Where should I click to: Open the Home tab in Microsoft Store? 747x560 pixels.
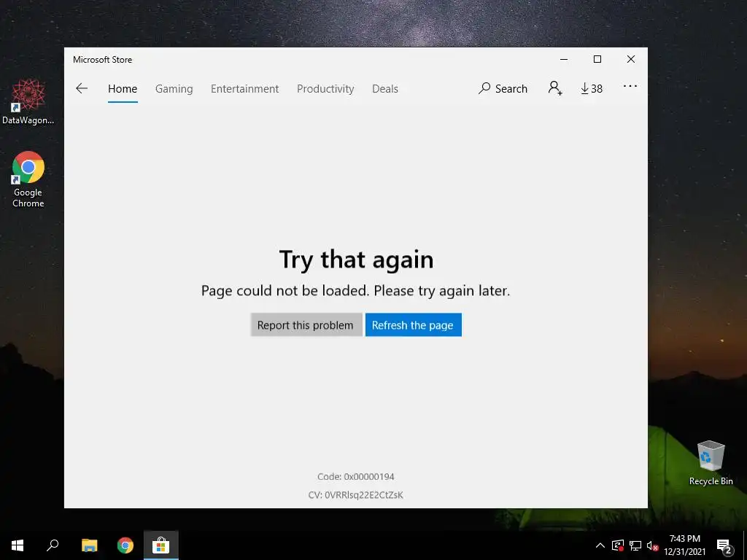pos(123,88)
